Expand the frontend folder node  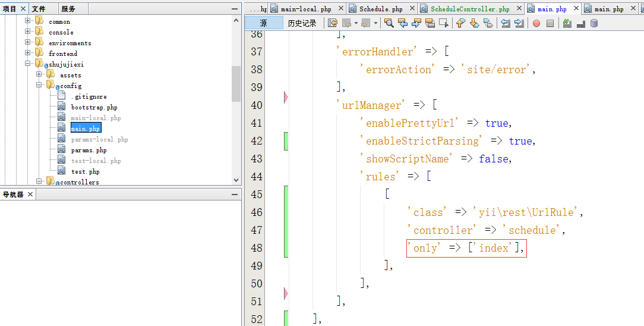pos(28,54)
